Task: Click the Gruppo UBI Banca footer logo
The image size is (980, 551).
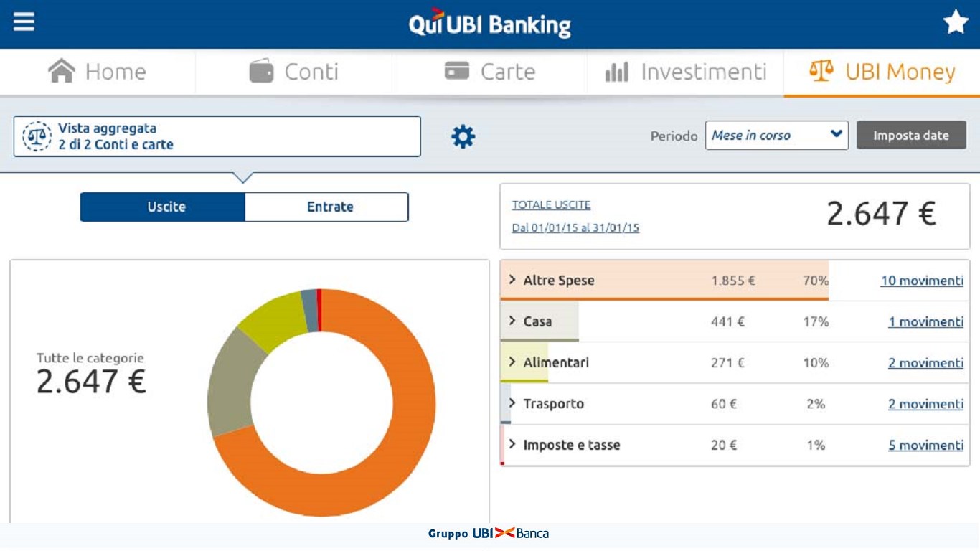Action: 489,533
